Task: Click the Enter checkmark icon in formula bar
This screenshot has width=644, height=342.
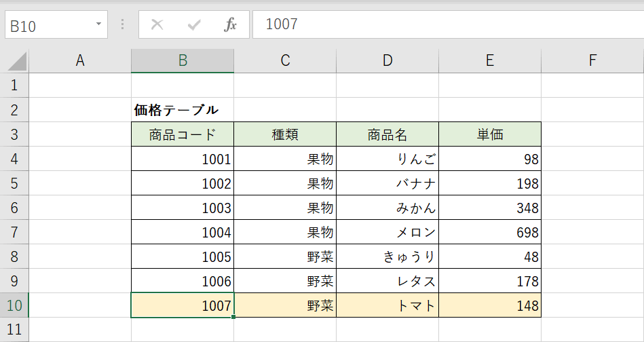Action: 193,24
